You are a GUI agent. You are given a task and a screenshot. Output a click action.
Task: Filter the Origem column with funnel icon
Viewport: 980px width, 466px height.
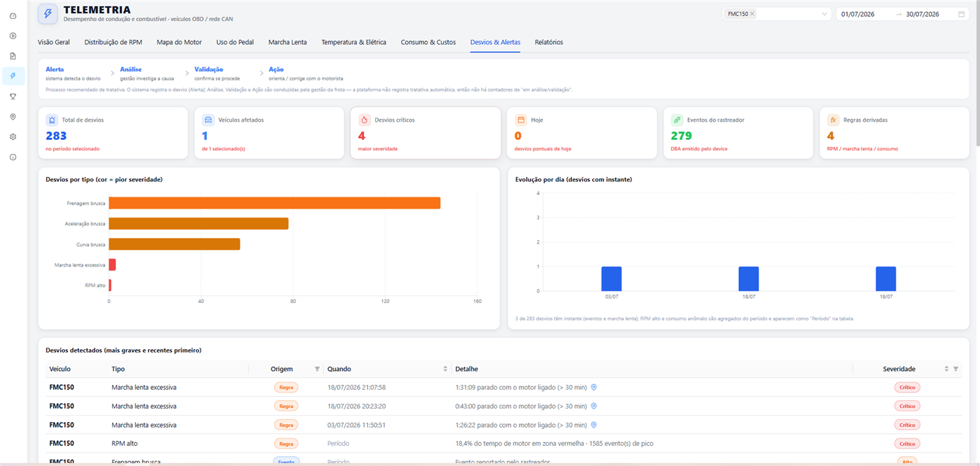pyautogui.click(x=316, y=369)
